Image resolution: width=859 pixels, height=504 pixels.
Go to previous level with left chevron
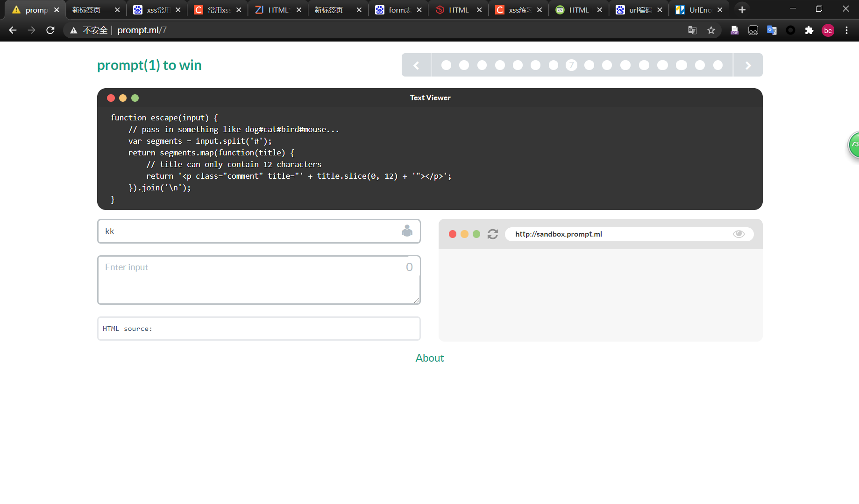(416, 65)
